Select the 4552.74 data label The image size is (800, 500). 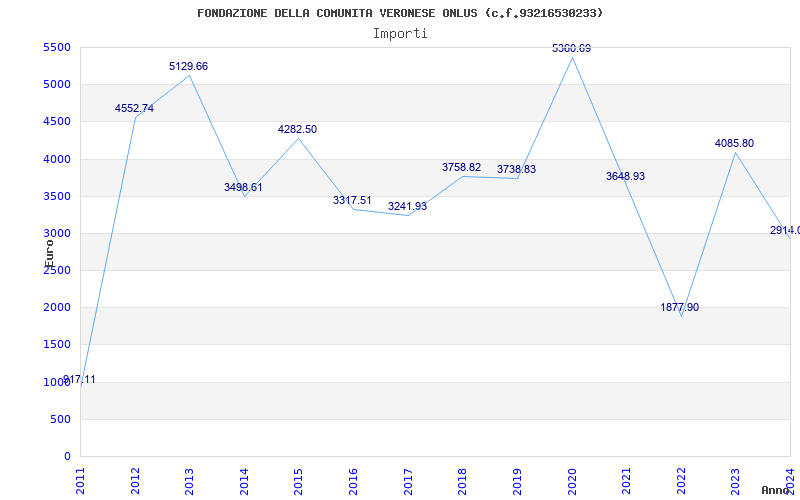pyautogui.click(x=134, y=108)
